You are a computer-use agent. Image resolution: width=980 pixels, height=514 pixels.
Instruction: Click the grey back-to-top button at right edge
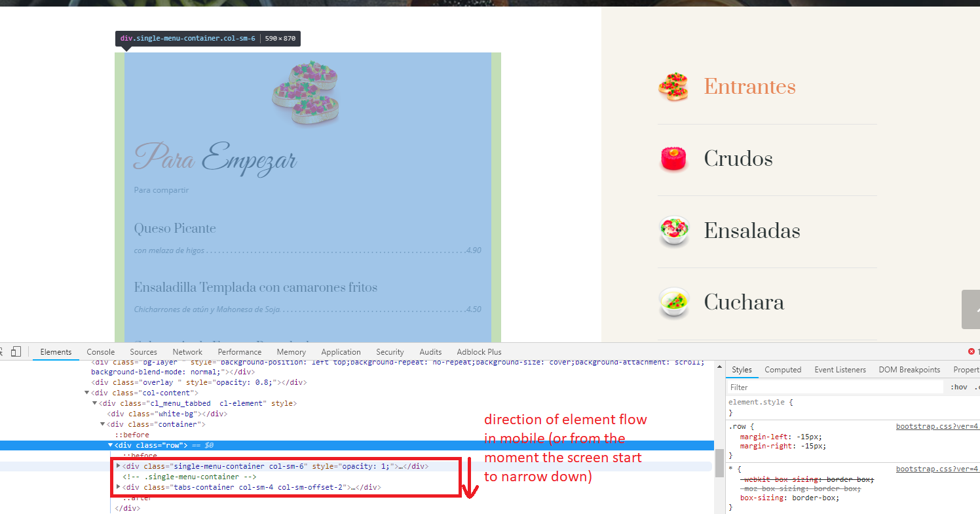[971, 309]
